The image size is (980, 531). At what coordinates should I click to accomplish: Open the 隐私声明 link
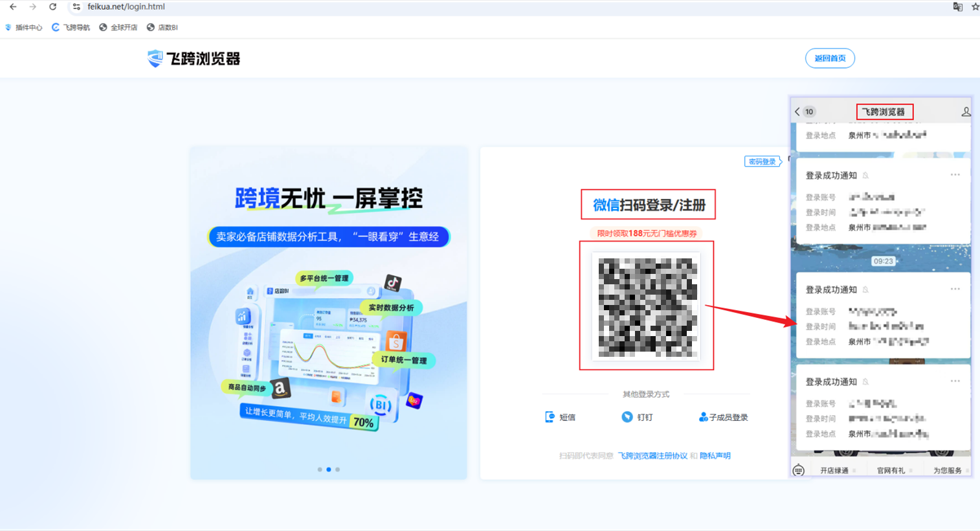coord(715,456)
